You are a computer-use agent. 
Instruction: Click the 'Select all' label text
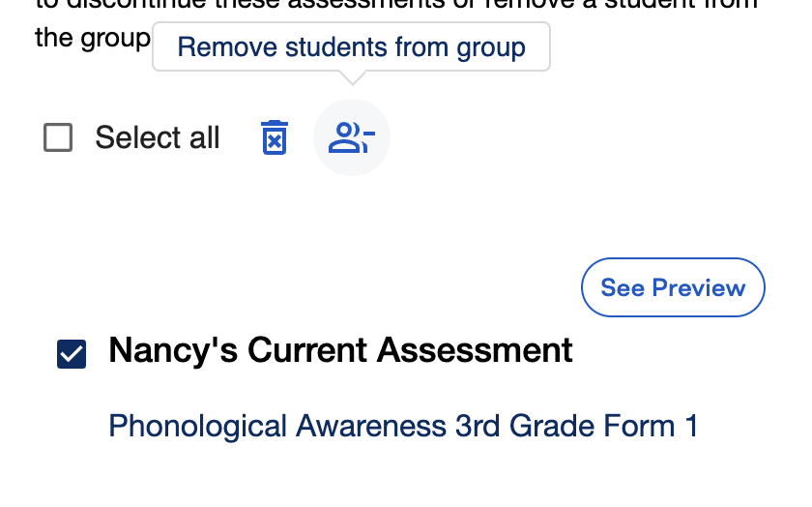(158, 137)
